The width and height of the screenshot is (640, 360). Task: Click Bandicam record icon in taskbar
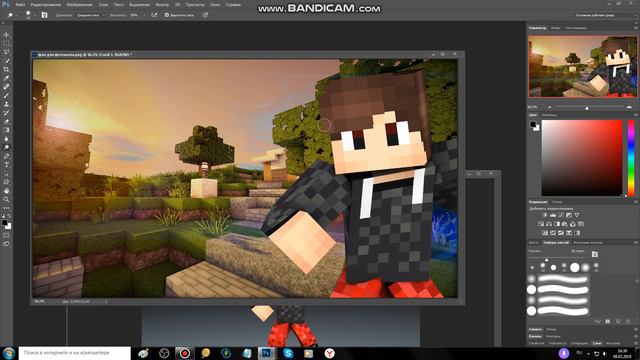tap(184, 353)
